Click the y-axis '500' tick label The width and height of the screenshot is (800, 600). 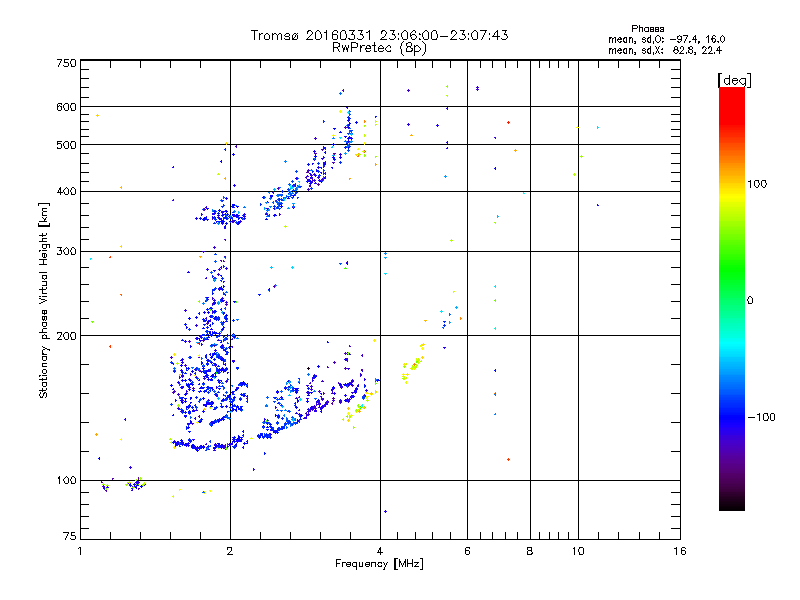[66, 145]
